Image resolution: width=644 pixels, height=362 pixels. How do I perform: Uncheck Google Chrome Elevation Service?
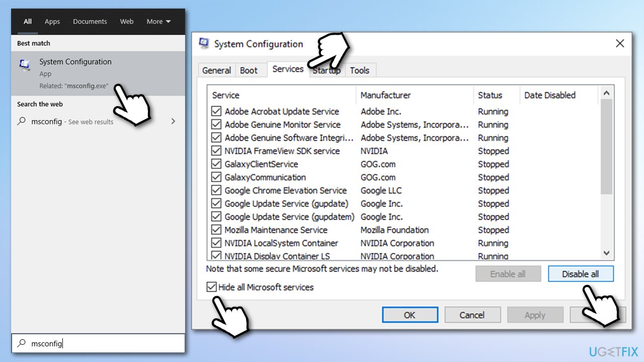[x=216, y=191]
